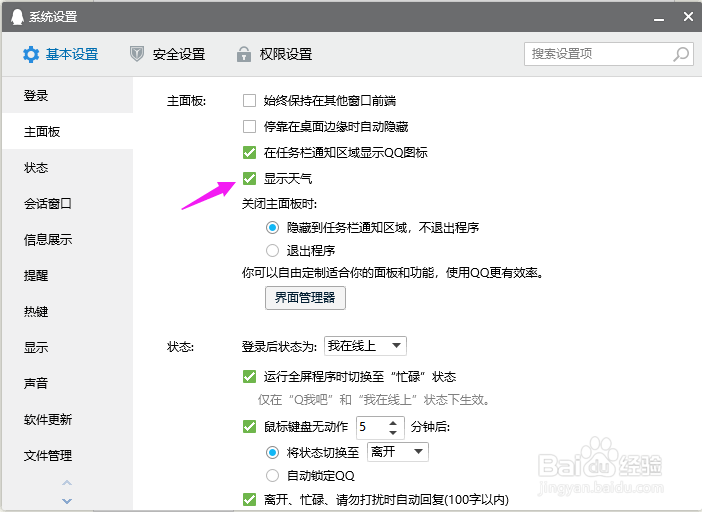Open 文件管理 settings in sidebar

[x=68, y=456]
